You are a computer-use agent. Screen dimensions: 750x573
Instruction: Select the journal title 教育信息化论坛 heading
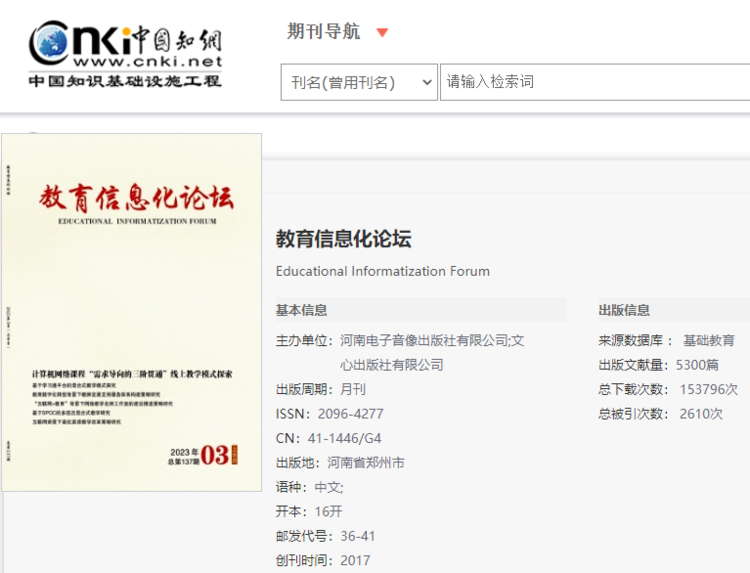coord(343,239)
